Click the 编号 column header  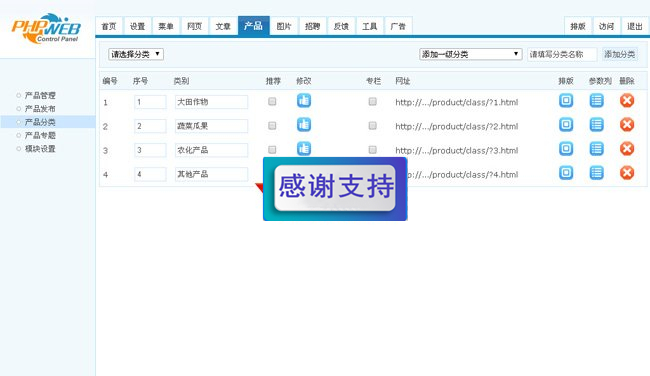pos(110,81)
